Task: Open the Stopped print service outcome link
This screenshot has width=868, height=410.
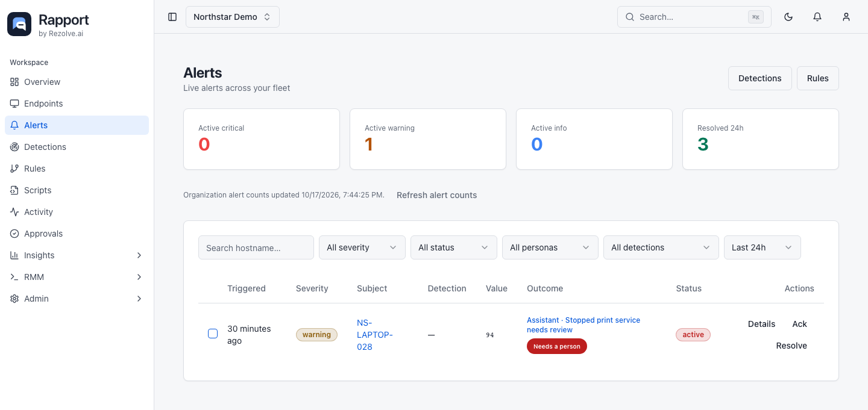Action: (x=583, y=325)
